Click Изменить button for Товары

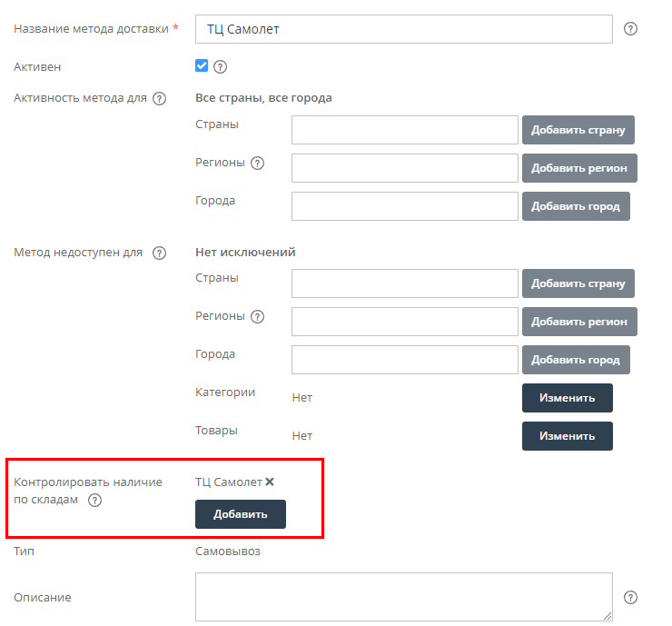(x=567, y=436)
